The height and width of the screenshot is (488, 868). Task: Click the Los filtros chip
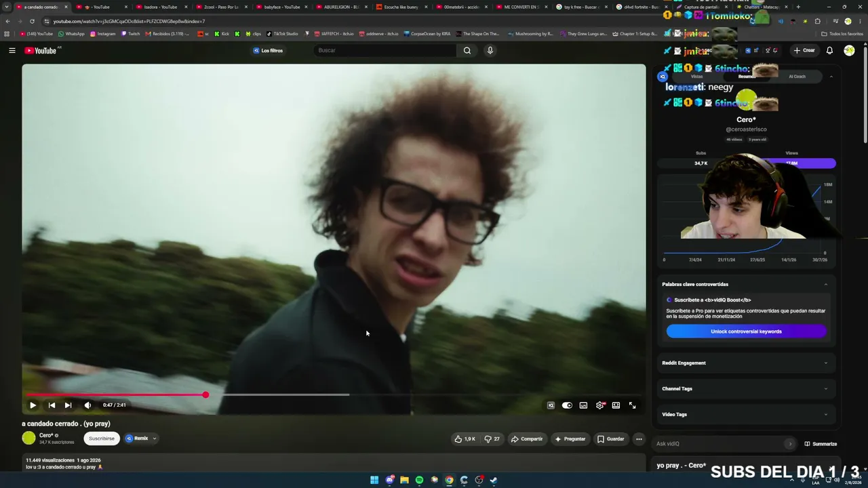(268, 50)
